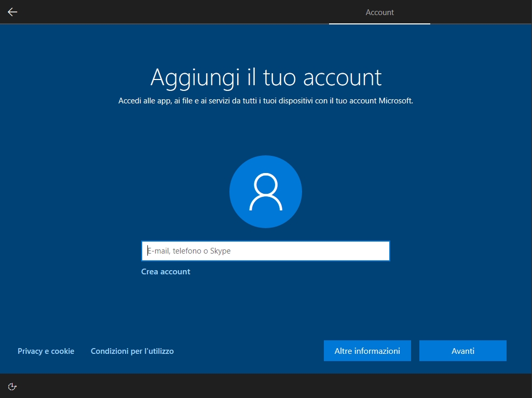Open the Privacy e cookie link

(x=46, y=351)
